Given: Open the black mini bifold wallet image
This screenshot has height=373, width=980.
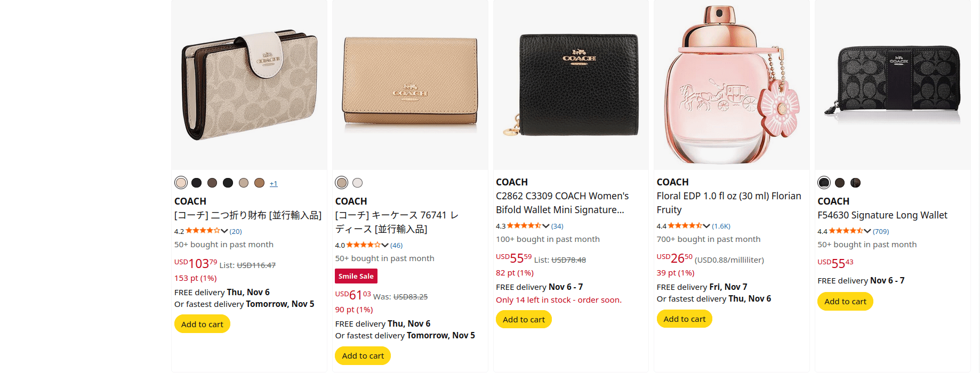Looking at the screenshot, I should click(571, 85).
